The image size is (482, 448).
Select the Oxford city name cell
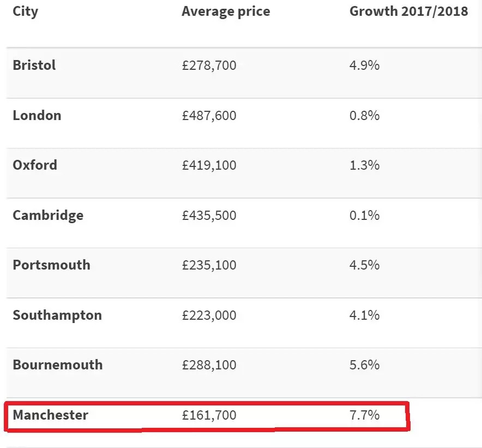pyautogui.click(x=35, y=165)
